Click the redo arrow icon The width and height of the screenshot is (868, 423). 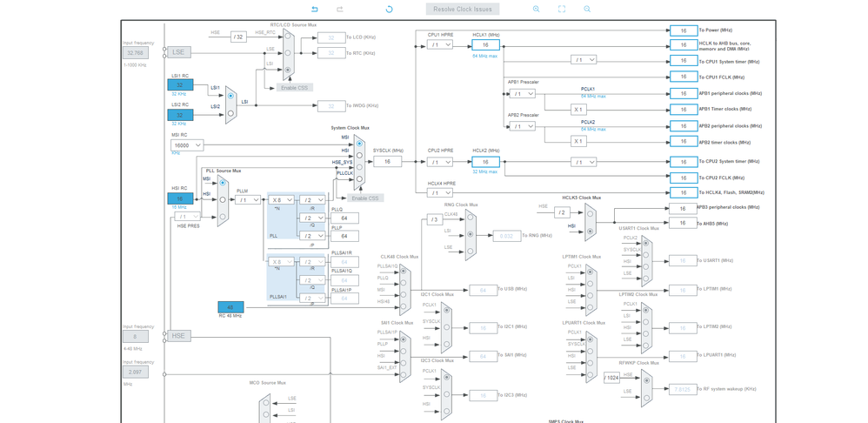340,10
